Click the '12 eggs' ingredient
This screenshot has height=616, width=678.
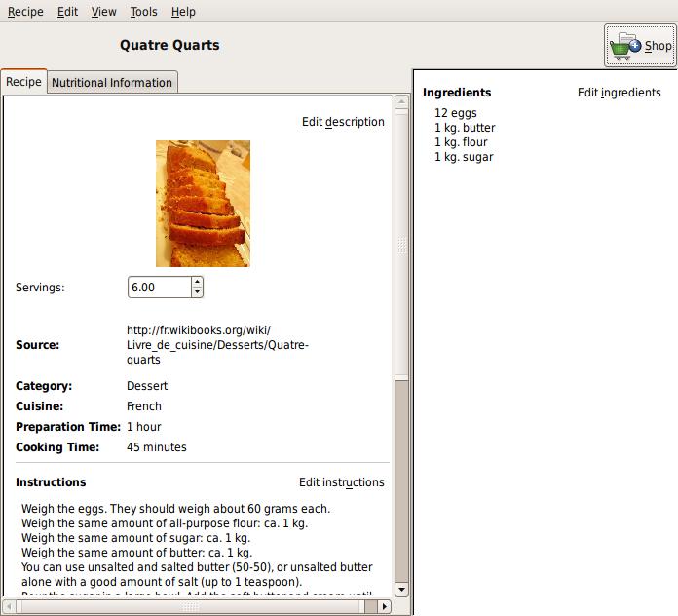click(456, 113)
